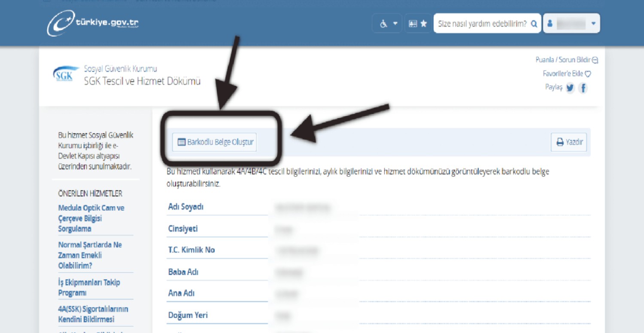644x333 pixels.
Task: Open Normal Şartlarda Ne Zaman Emekli Olabilirim link
Action: click(x=90, y=255)
